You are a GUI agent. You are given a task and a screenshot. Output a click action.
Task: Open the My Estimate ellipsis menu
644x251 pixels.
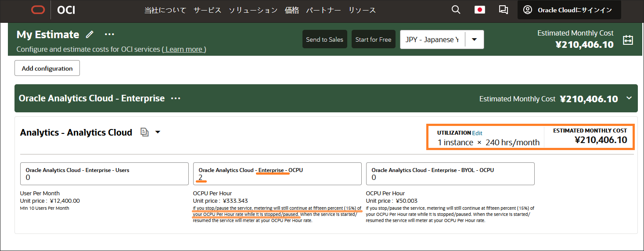coord(109,34)
